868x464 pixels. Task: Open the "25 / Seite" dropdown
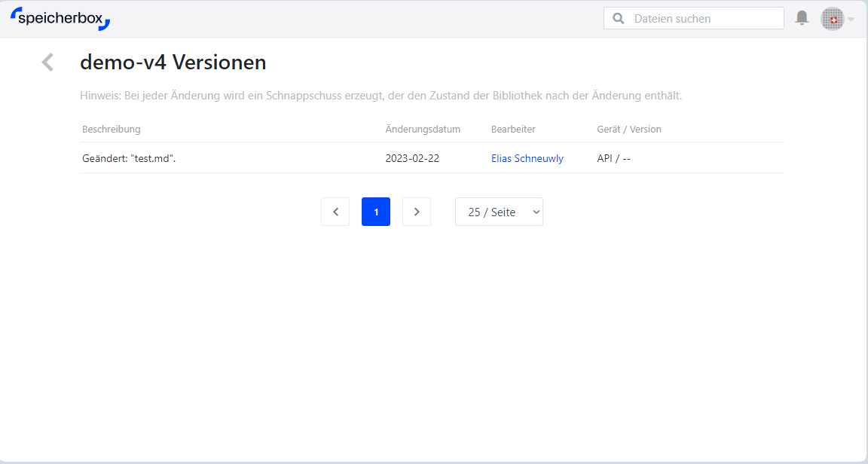[499, 212]
